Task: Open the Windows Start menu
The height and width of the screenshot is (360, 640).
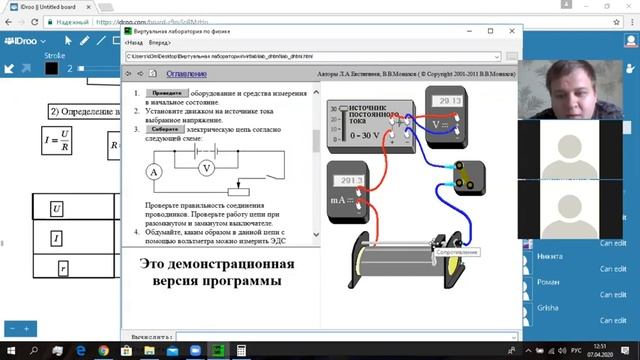Action: (x=11, y=351)
